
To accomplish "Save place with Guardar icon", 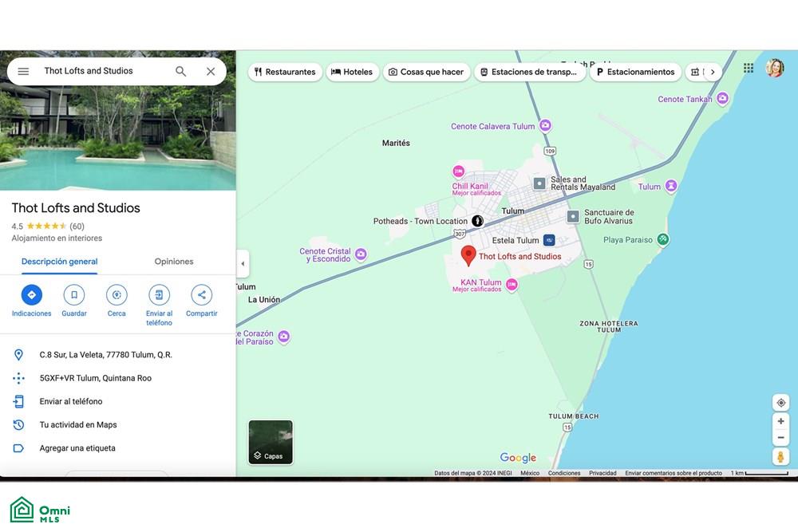I will (74, 294).
